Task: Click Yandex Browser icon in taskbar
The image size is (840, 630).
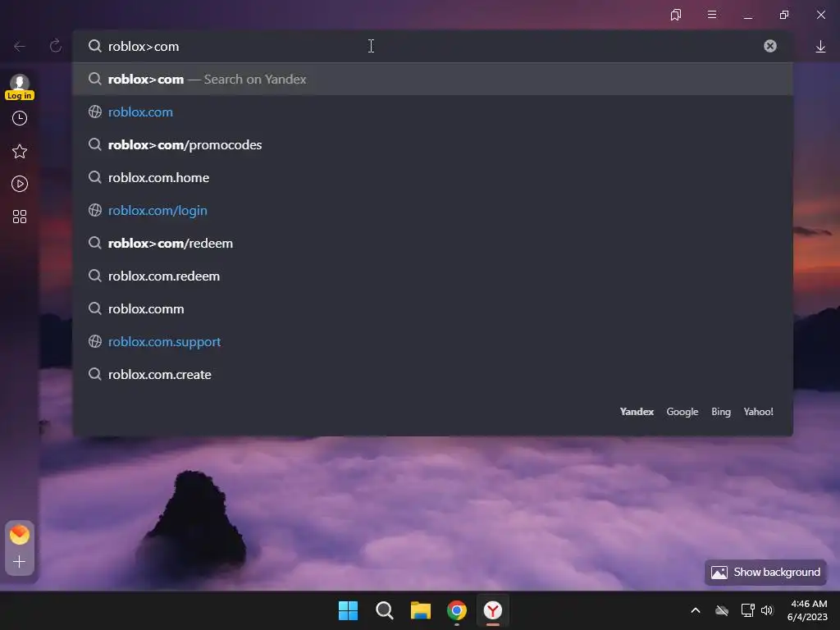Action: pyautogui.click(x=493, y=610)
